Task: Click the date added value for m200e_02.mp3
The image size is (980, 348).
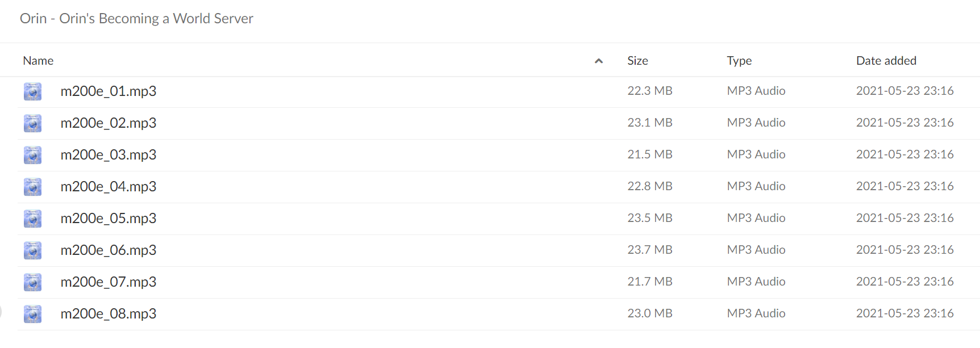Action: [x=905, y=123]
